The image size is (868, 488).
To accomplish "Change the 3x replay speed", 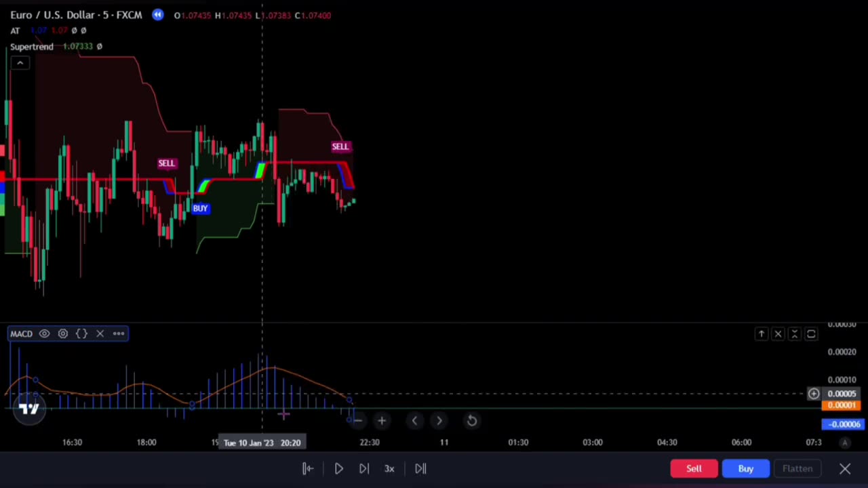I will (x=389, y=468).
